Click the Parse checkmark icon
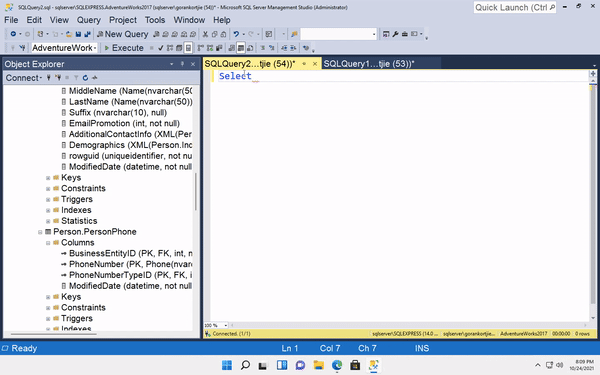This screenshot has height=375, width=600. coord(161,48)
